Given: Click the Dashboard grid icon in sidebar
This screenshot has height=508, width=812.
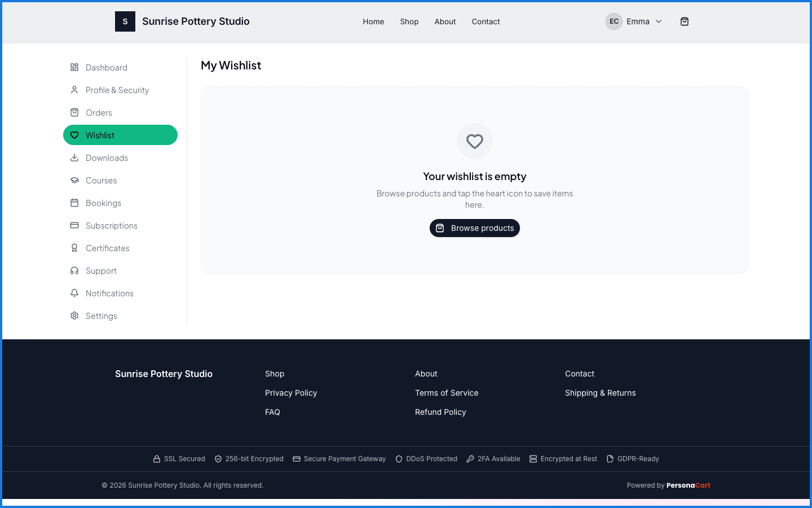Looking at the screenshot, I should coord(74,67).
